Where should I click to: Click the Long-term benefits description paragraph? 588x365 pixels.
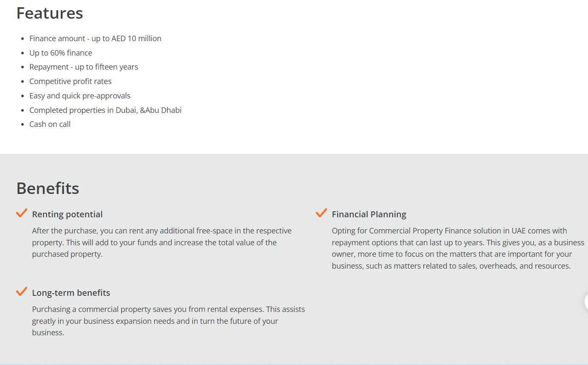(168, 321)
